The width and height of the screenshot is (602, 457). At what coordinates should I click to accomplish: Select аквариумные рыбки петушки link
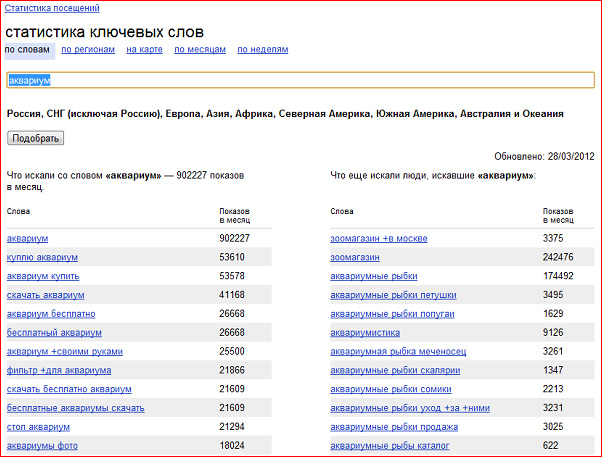pyautogui.click(x=393, y=295)
